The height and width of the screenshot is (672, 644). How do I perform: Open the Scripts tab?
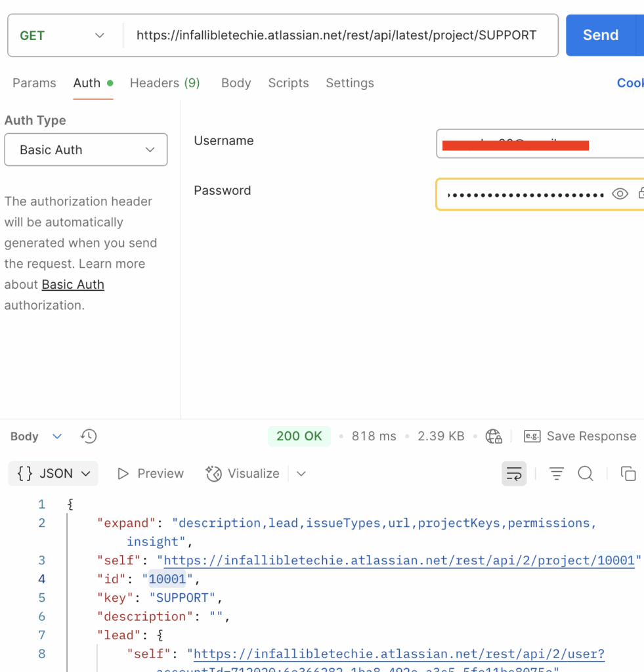288,83
